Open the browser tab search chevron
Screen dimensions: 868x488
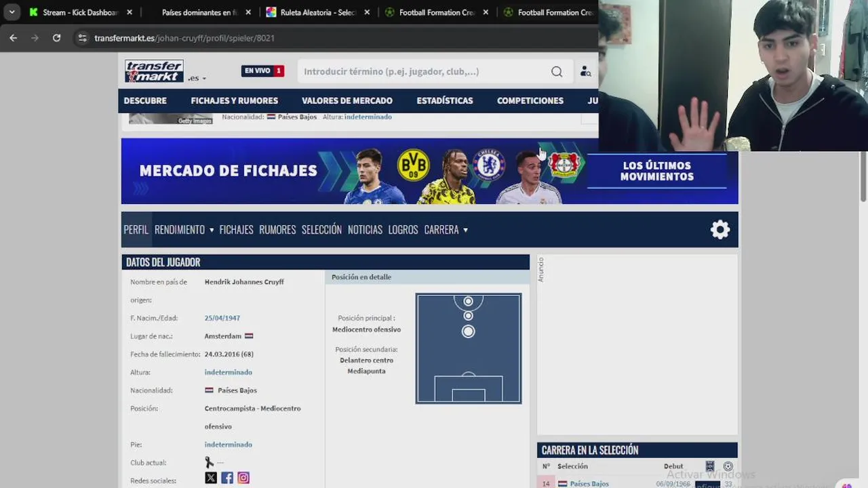click(x=12, y=12)
